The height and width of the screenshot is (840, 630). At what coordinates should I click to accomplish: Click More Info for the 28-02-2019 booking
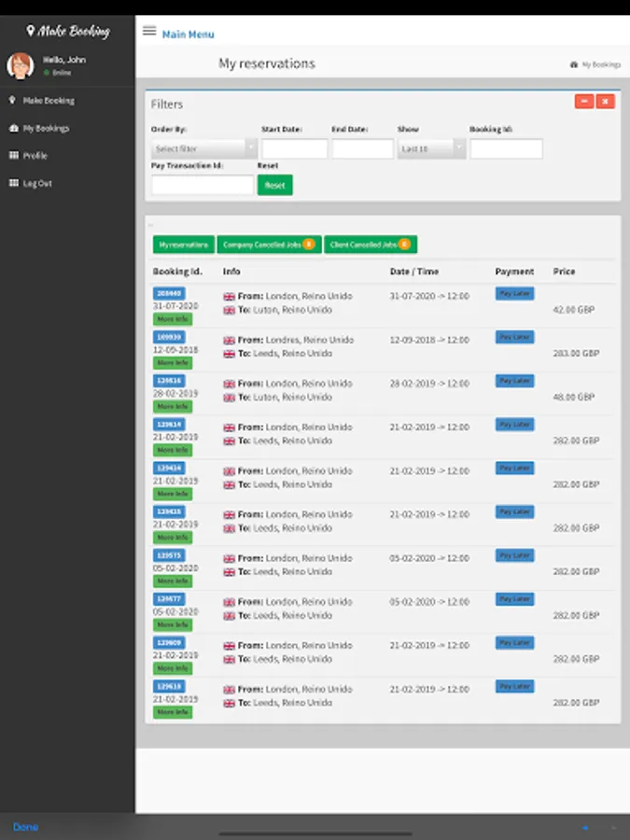coord(173,407)
